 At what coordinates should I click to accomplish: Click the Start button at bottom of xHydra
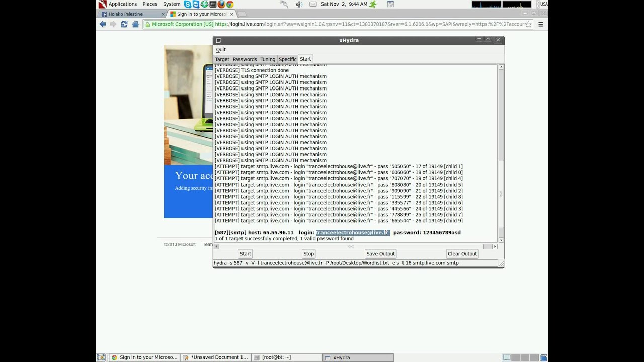[245, 254]
